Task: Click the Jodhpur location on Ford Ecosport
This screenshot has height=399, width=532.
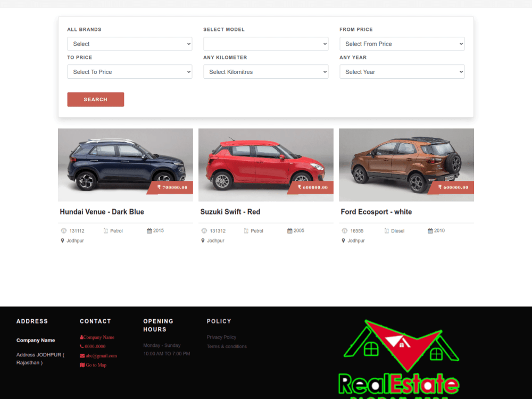Action: point(356,240)
